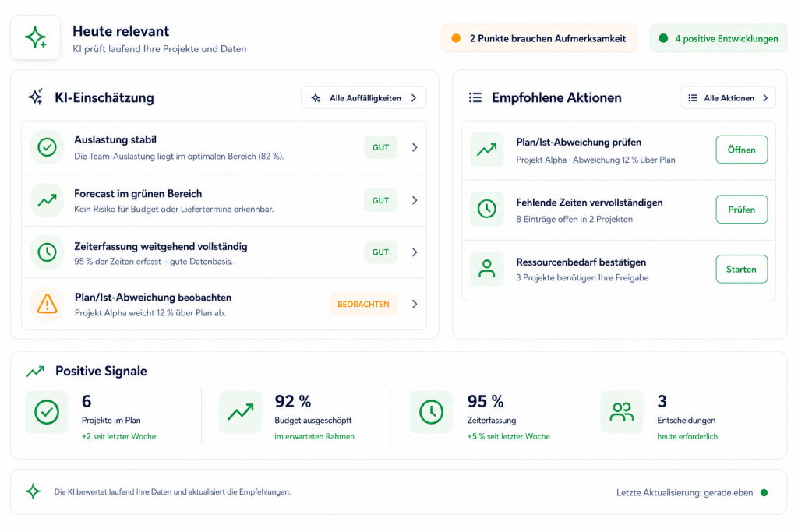Click the checkmark icon beside 6 Projekte im Plan
The image size is (798, 532).
point(47,412)
